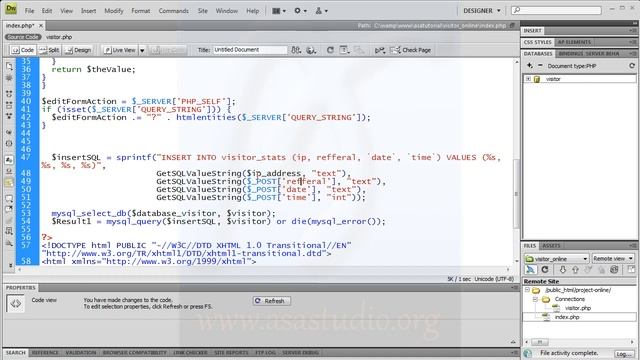Image resolution: width=640 pixels, height=360 pixels.
Task: Click the Refresh Design View icon in toolbar
Action: [330, 50]
